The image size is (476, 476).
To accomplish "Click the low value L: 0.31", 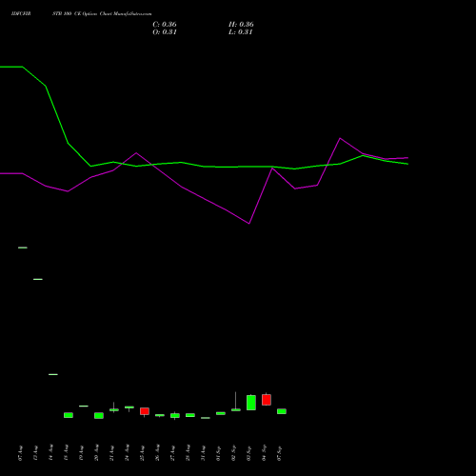I will click(240, 32).
